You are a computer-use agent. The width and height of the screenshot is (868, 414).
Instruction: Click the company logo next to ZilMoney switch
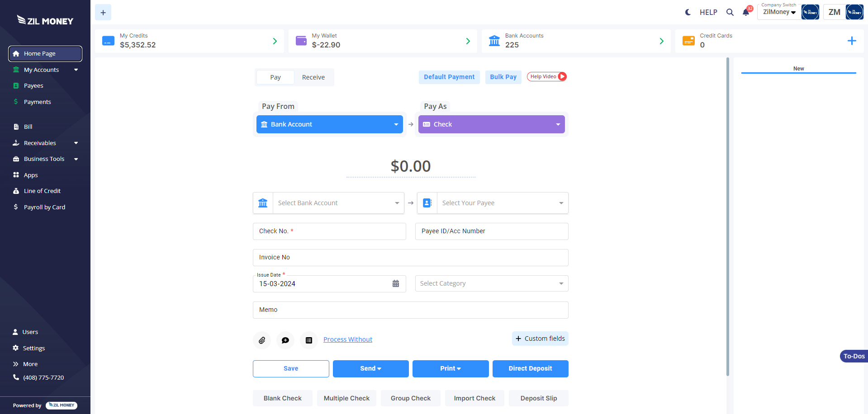(x=810, y=12)
